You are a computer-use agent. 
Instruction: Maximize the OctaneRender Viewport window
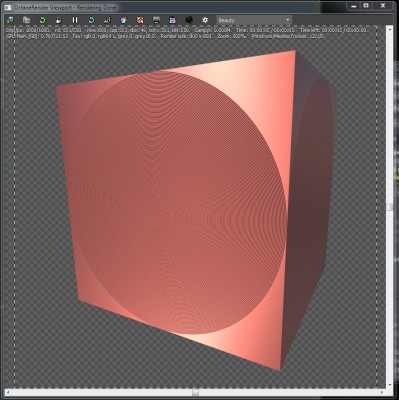[366, 6]
